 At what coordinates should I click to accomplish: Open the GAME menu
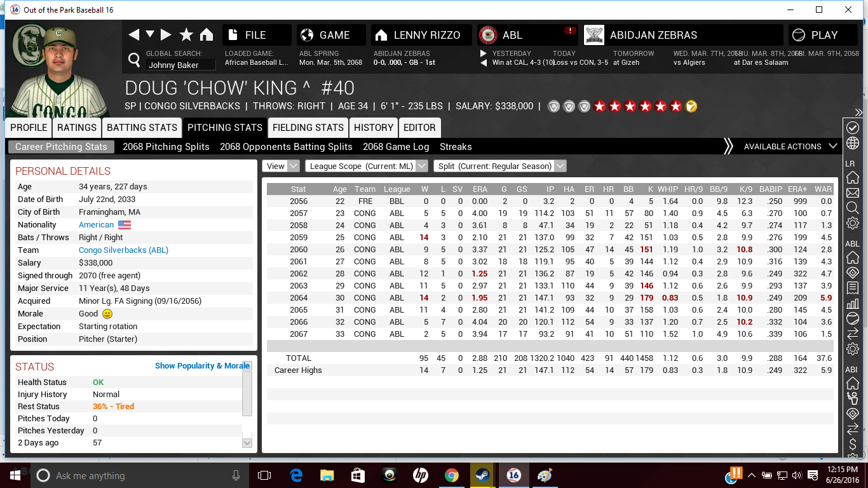(x=331, y=35)
